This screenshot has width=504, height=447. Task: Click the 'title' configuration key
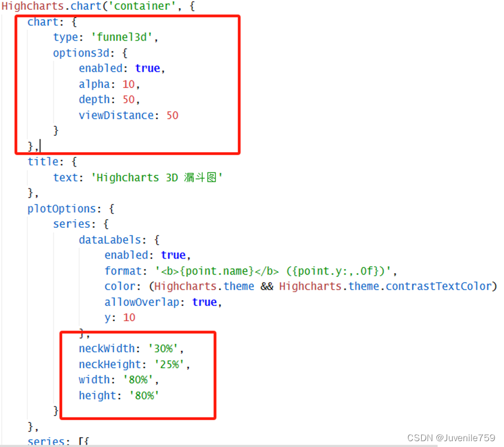point(43,161)
